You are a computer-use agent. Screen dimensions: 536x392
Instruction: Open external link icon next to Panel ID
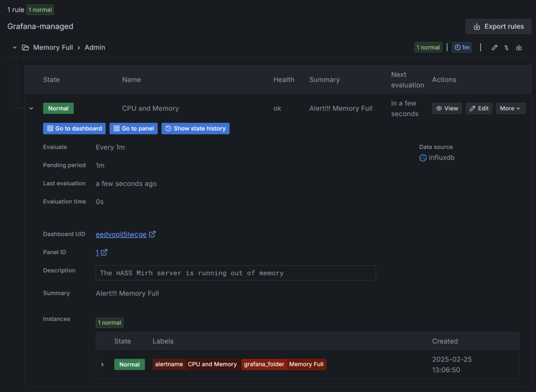pos(104,253)
